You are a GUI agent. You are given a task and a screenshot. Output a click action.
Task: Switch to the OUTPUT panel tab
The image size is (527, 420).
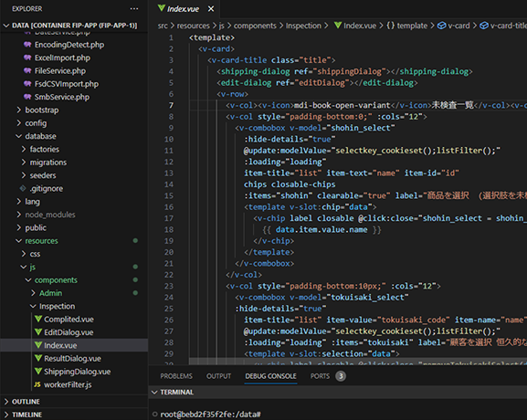tap(218, 375)
